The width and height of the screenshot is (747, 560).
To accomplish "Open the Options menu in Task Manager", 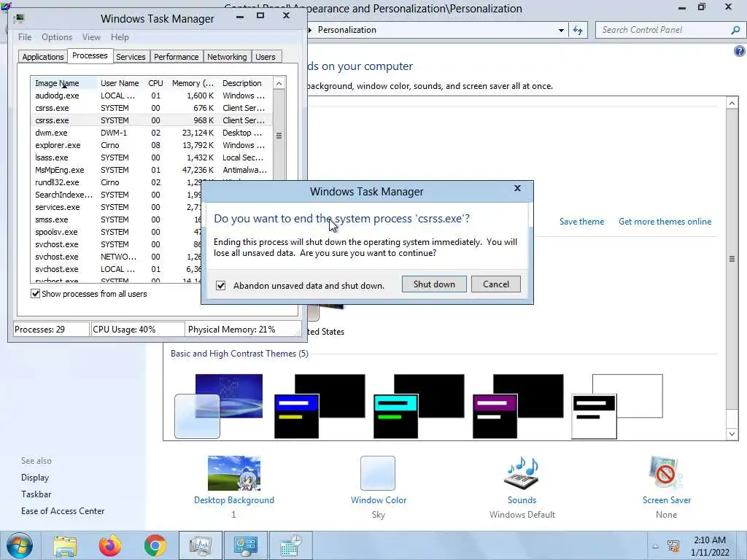I will coord(57,37).
